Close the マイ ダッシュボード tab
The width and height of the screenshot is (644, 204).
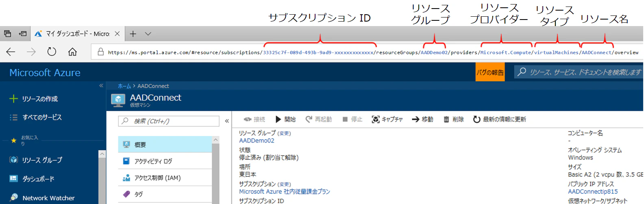tap(117, 34)
